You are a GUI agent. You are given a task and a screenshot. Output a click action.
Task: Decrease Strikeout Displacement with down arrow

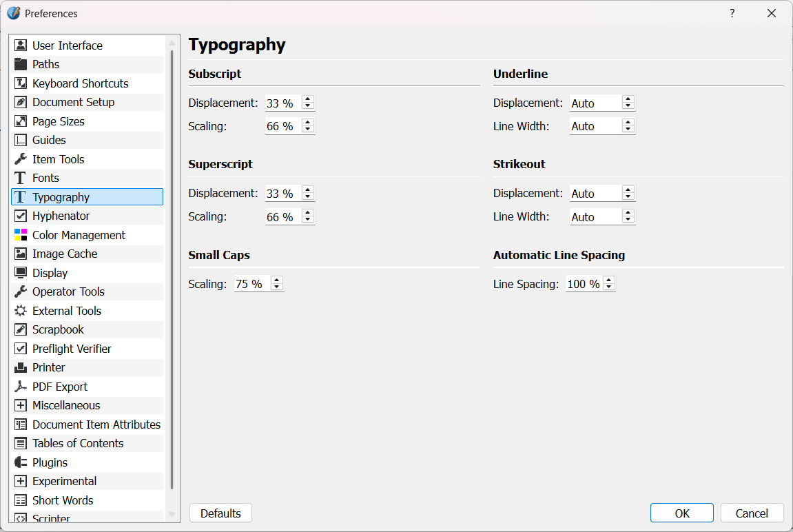pos(628,197)
